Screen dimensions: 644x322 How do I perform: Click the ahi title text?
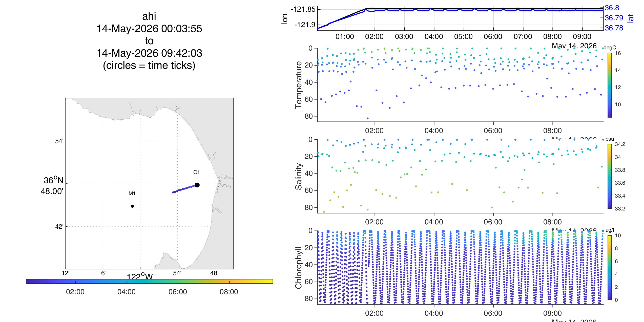tap(149, 16)
